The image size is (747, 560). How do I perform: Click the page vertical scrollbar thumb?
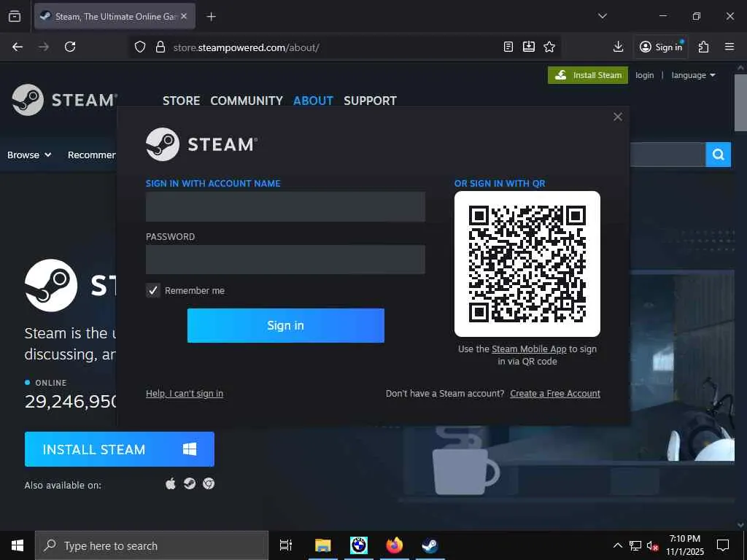(x=740, y=102)
